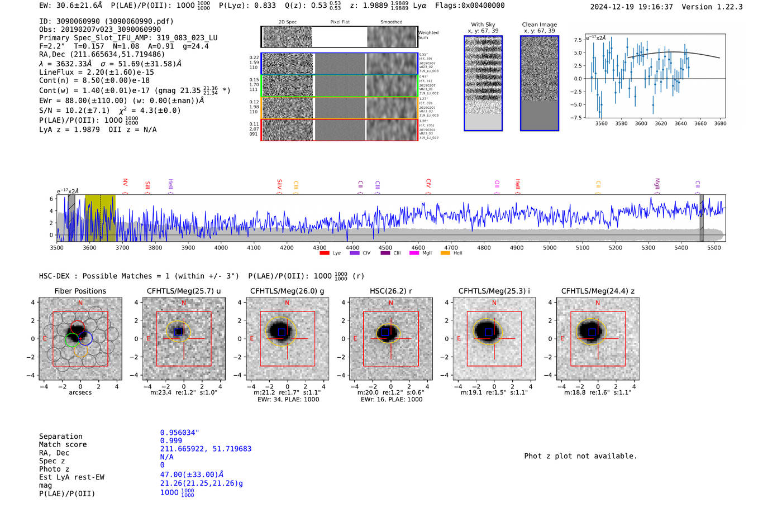The width and height of the screenshot is (782, 532).
Task: Select the red HeII line marker
Action: (518, 186)
